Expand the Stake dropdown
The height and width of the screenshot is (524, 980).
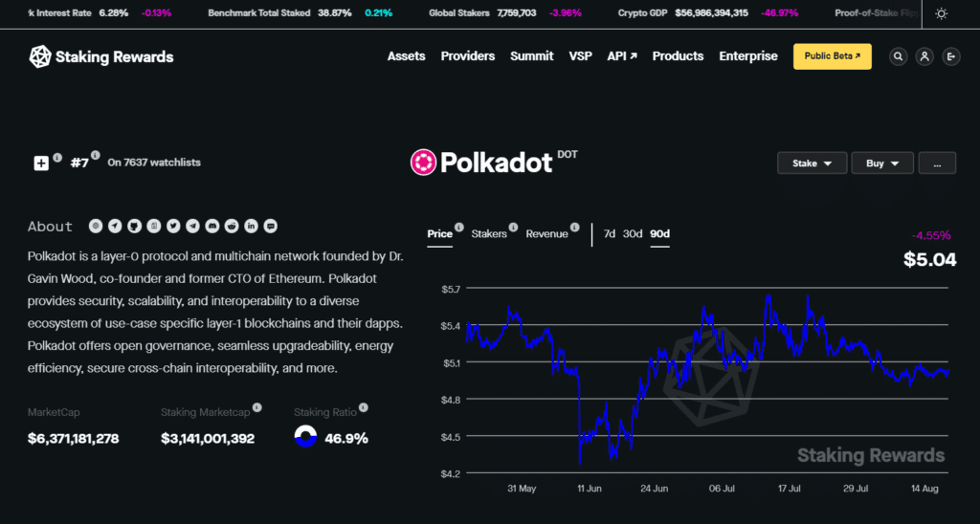tap(812, 164)
